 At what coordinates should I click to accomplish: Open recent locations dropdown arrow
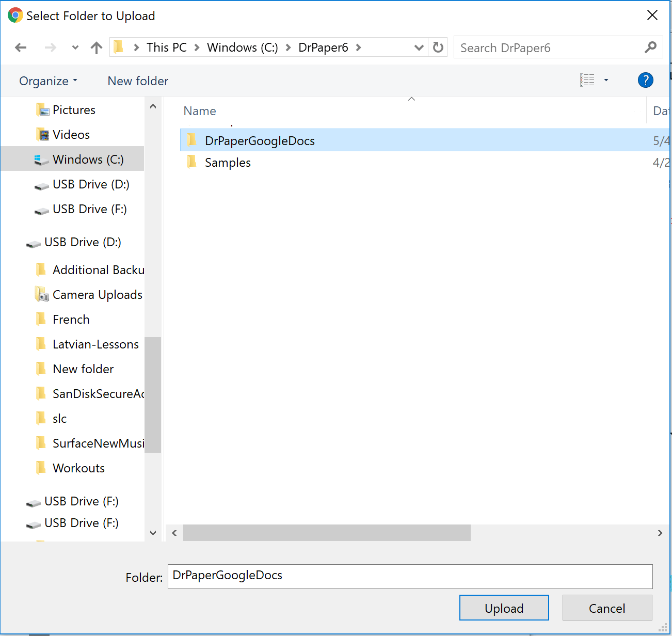tap(75, 48)
